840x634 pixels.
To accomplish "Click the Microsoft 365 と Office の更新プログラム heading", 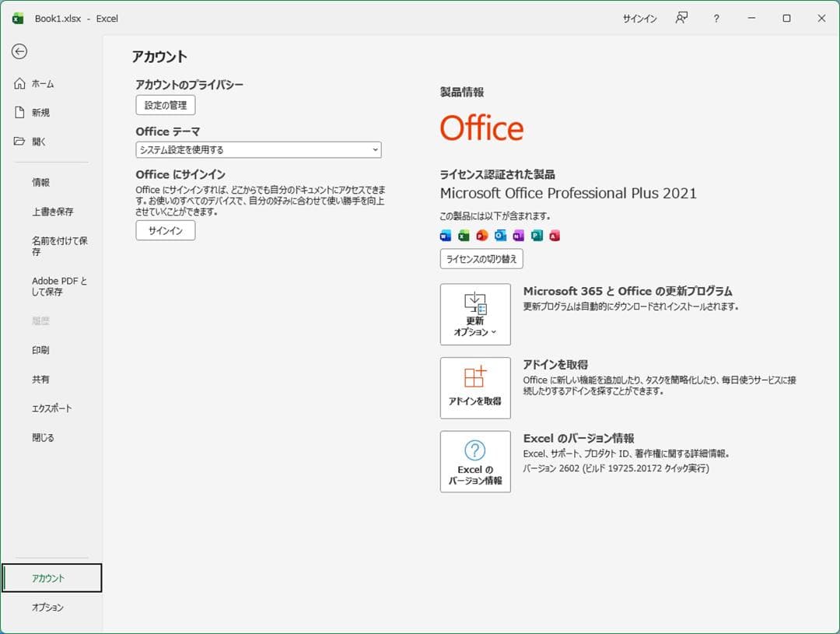I will 628,291.
